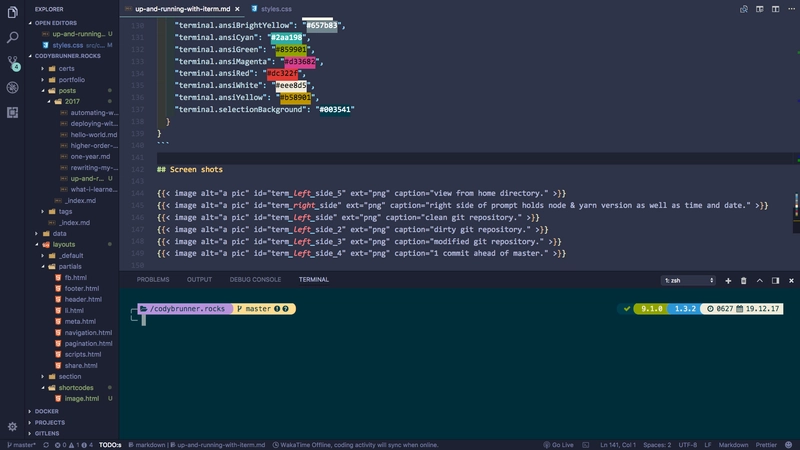Open the terminal selector dropdown 1: zsh
This screenshot has height=450, width=800.
pyautogui.click(x=688, y=281)
